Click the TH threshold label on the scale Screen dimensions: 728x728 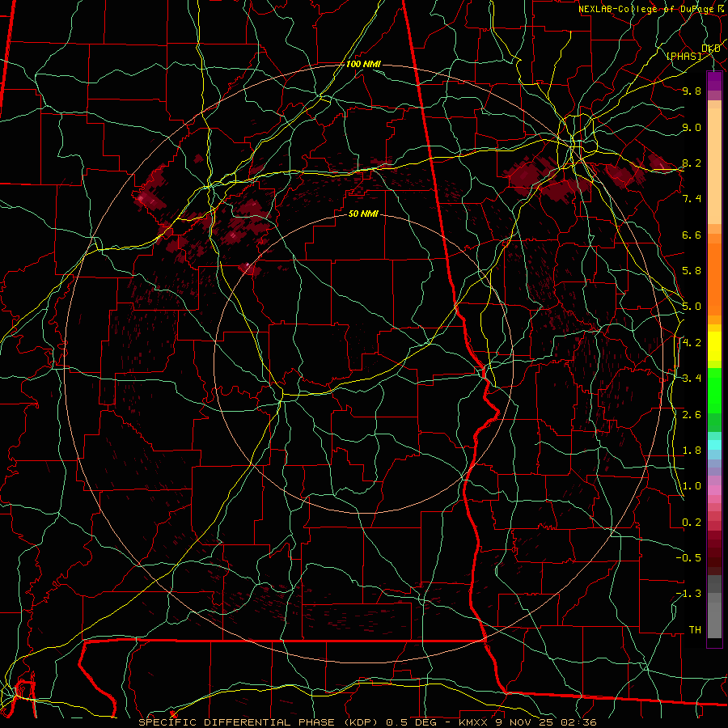(695, 629)
